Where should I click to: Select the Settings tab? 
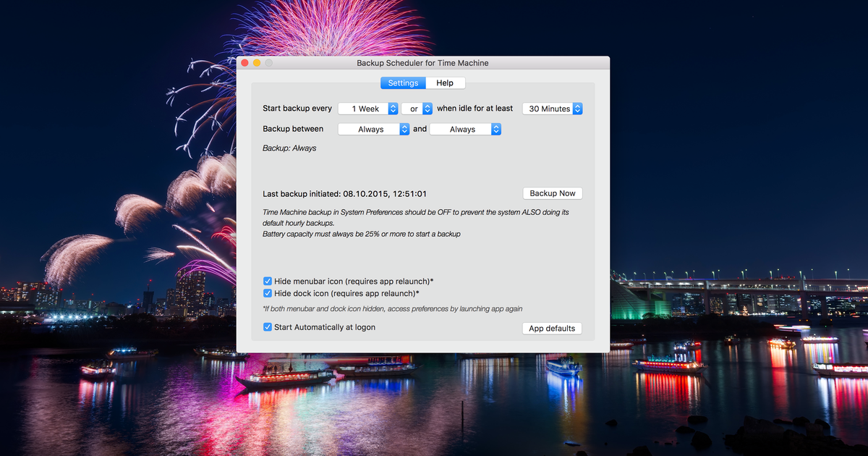402,83
